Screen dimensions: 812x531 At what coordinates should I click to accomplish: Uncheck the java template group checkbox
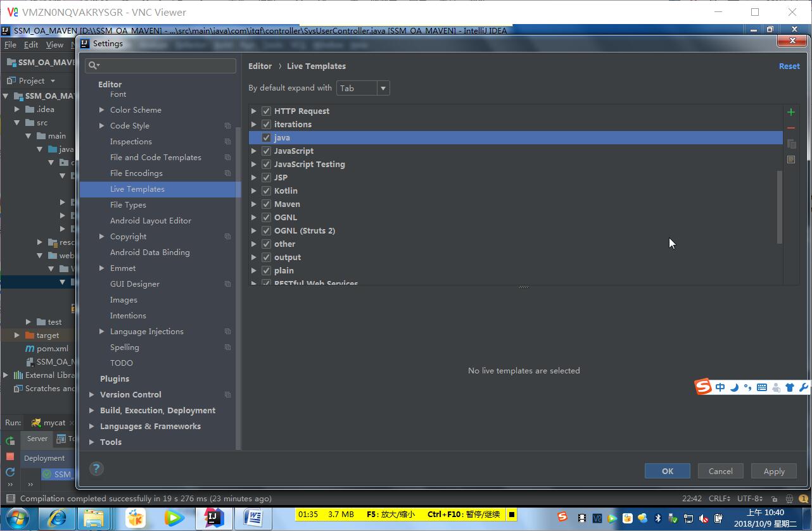pos(266,137)
